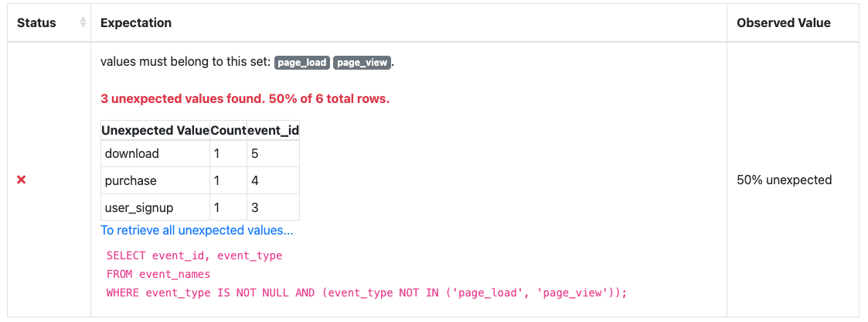The height and width of the screenshot is (322, 868).
Task: Click the page_load set badge
Action: [302, 63]
